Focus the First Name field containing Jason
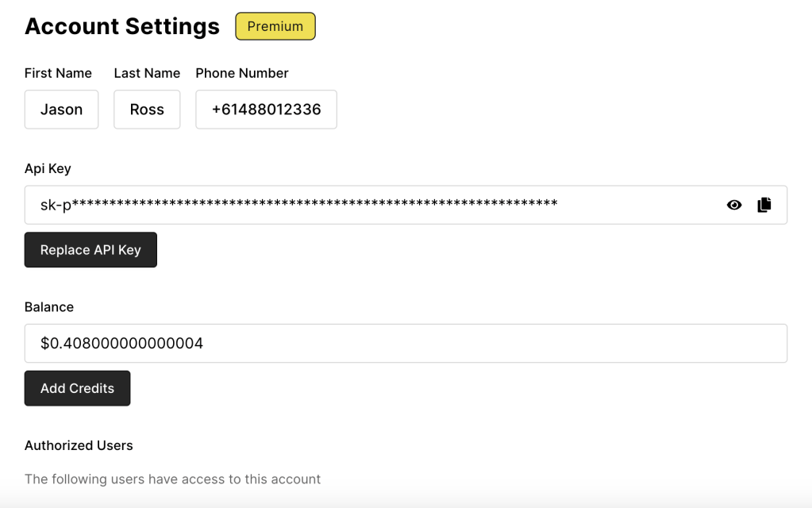Viewport: 812px width, 508px height. [61, 110]
